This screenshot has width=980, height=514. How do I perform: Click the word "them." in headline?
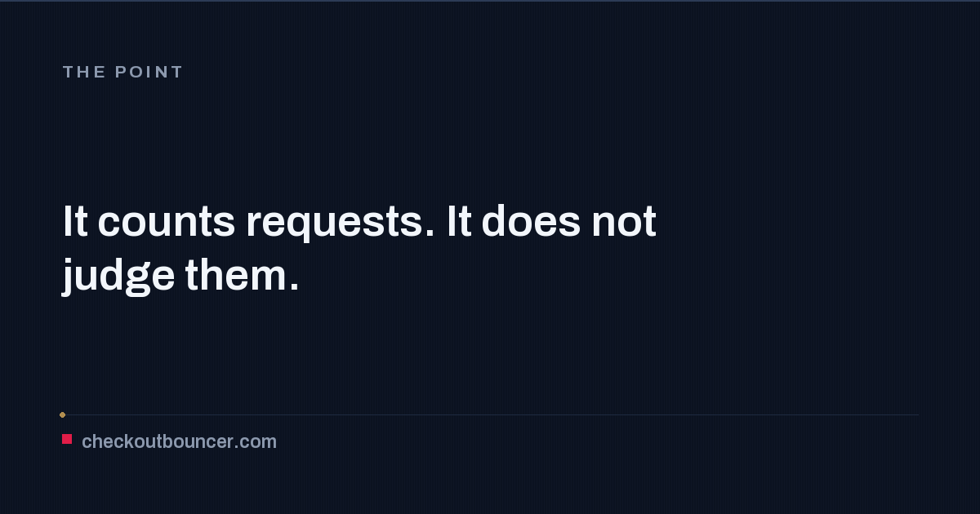[x=243, y=276]
